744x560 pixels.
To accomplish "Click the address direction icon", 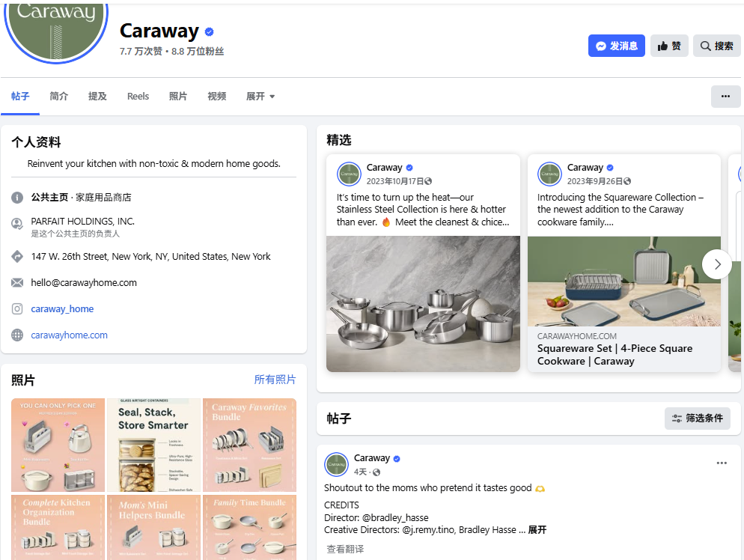I will tap(17, 257).
